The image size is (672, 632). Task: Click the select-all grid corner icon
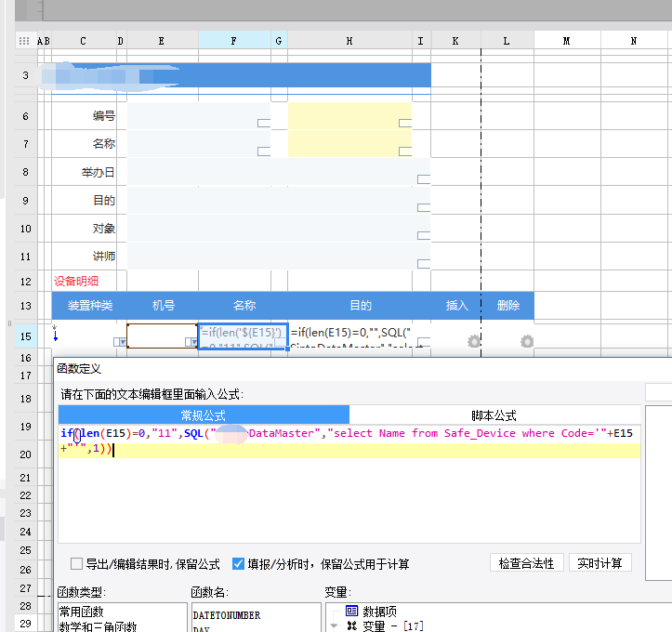[x=23, y=41]
